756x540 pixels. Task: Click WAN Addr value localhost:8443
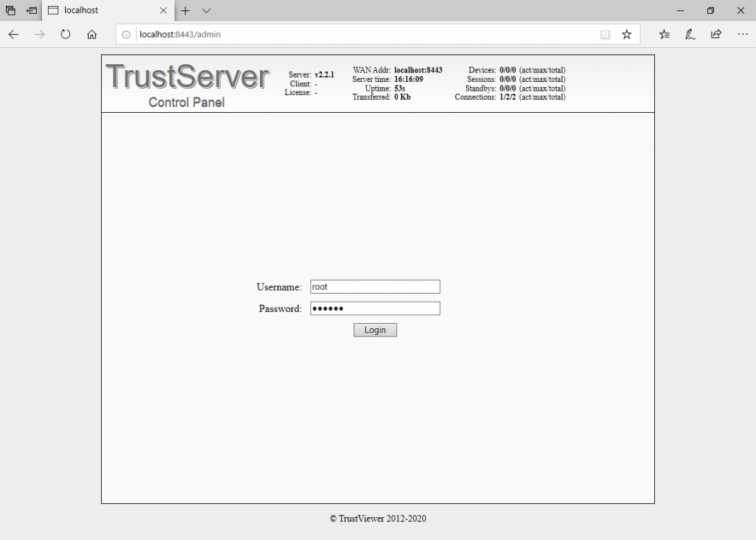418,70
